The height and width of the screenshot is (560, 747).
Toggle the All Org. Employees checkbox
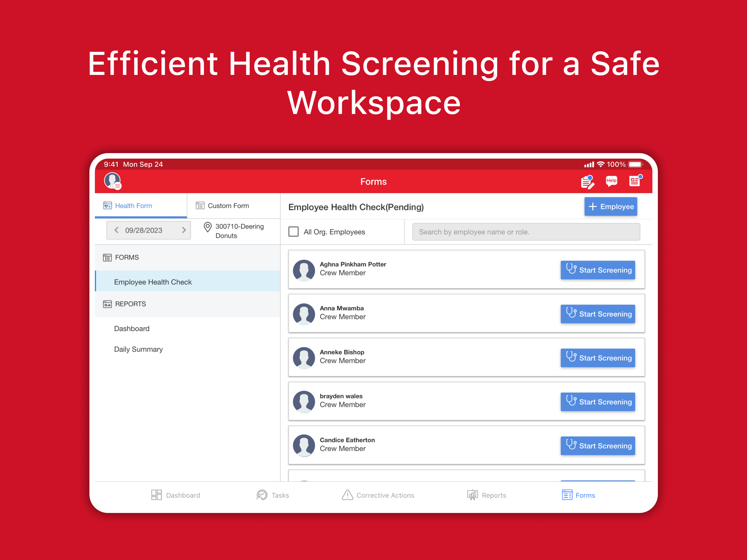[293, 232]
